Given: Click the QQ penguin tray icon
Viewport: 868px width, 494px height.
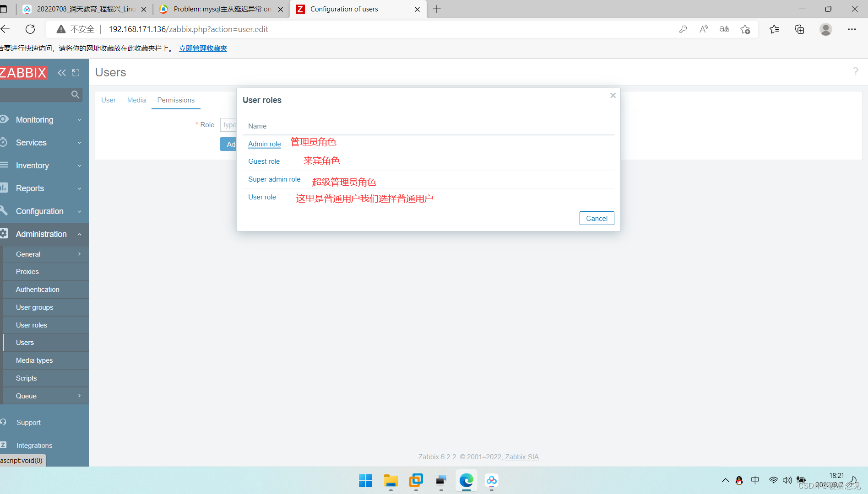Looking at the screenshot, I should (739, 480).
